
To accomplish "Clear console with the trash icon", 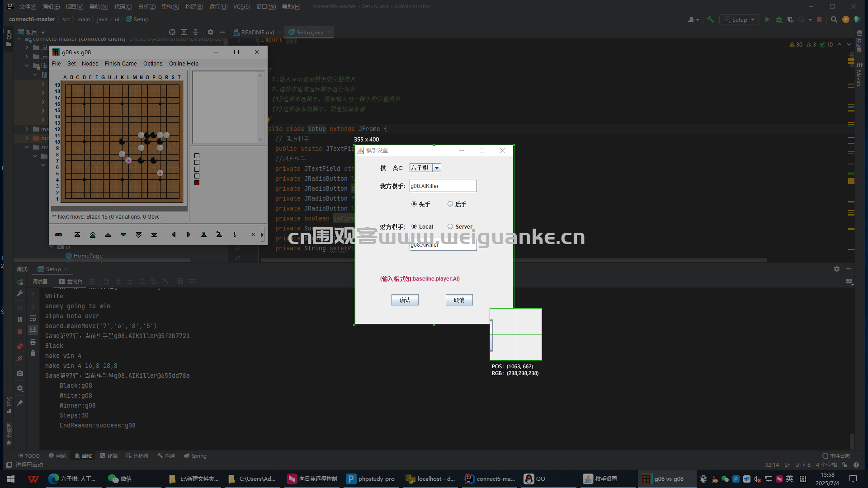I will coord(33,353).
